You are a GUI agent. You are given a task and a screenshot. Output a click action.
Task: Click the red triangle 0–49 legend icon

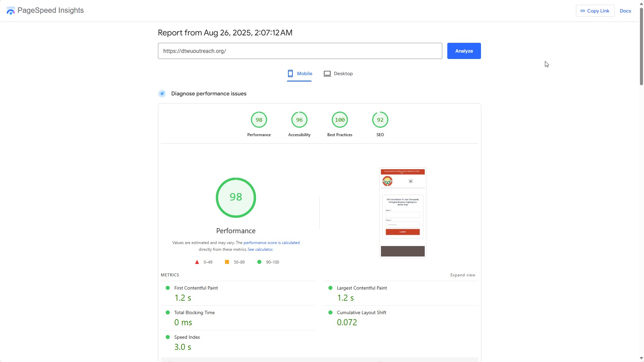pos(197,262)
